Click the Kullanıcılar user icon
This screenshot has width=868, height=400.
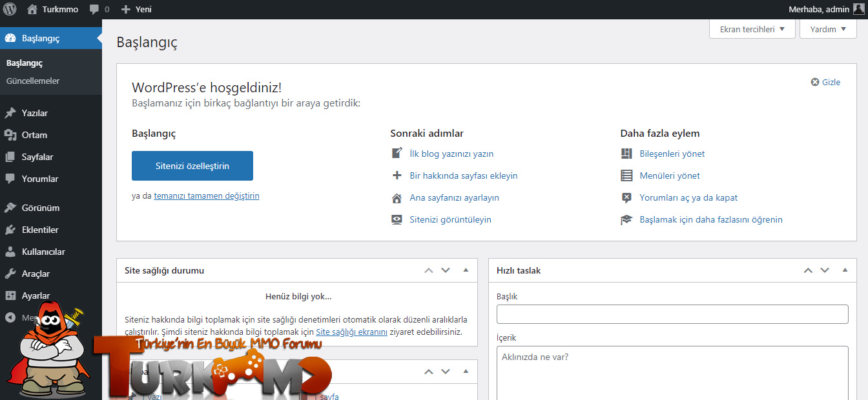[x=10, y=252]
